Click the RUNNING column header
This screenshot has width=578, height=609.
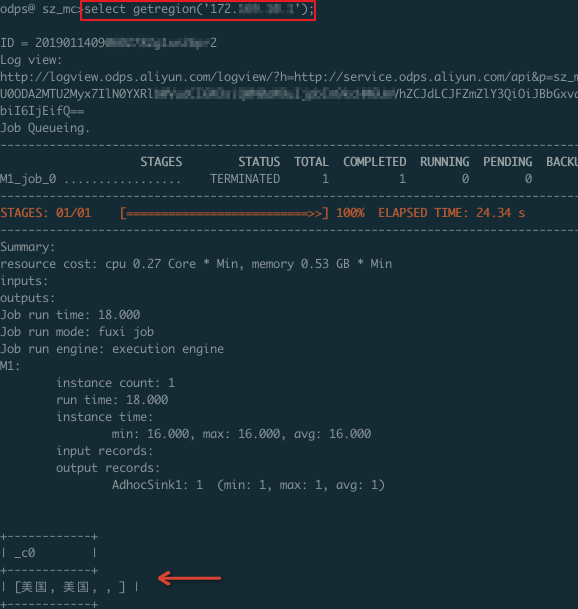pyautogui.click(x=445, y=162)
